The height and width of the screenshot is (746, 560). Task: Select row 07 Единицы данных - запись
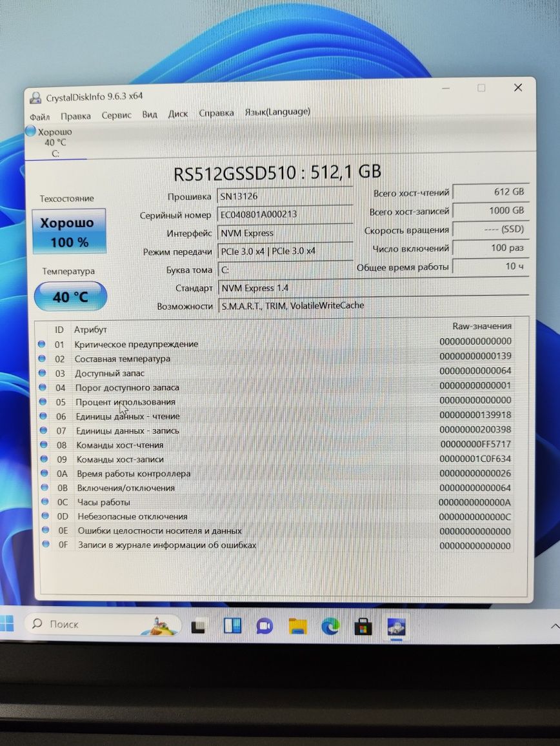276,430
